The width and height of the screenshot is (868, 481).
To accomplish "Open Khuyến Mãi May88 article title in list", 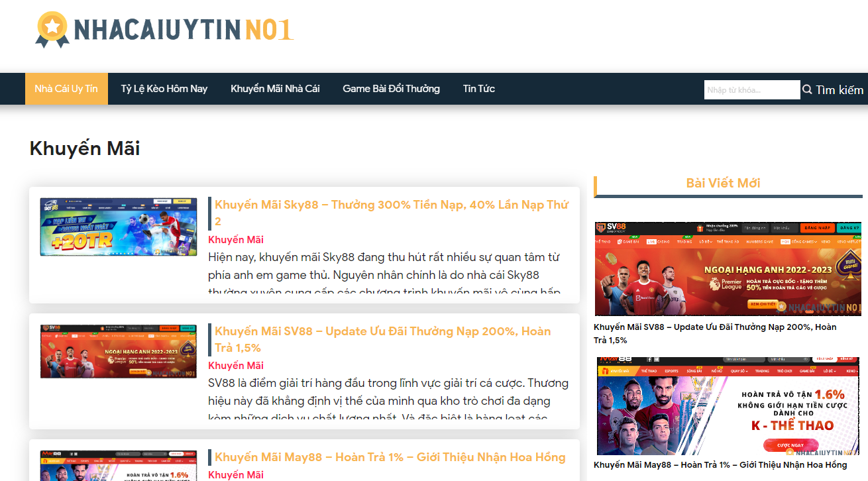I will click(x=390, y=457).
